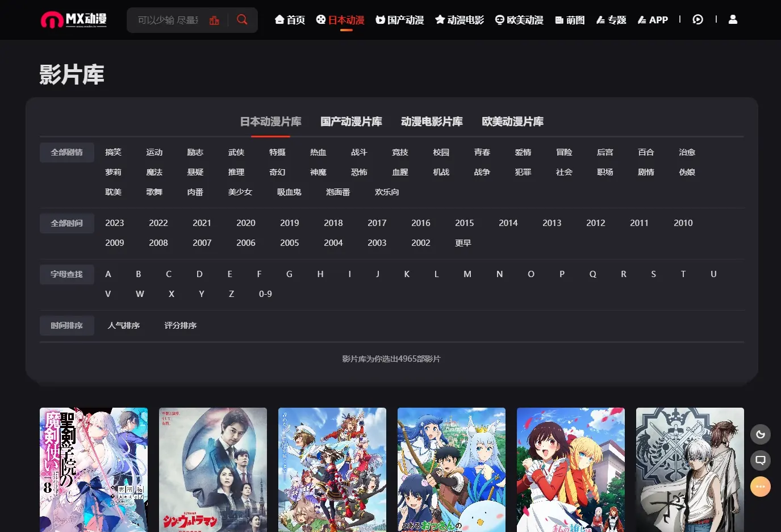Open the feedback chat bubble button

pyautogui.click(x=760, y=460)
